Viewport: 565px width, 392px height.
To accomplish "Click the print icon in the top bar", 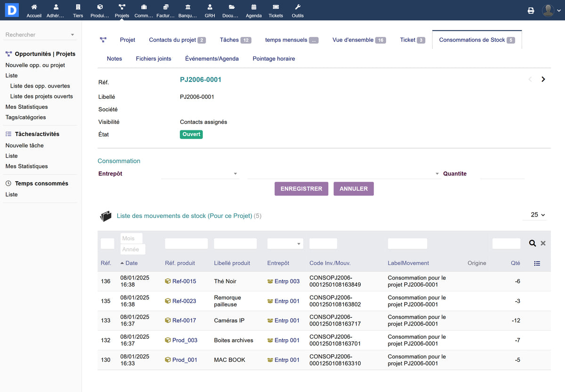I will (x=531, y=10).
